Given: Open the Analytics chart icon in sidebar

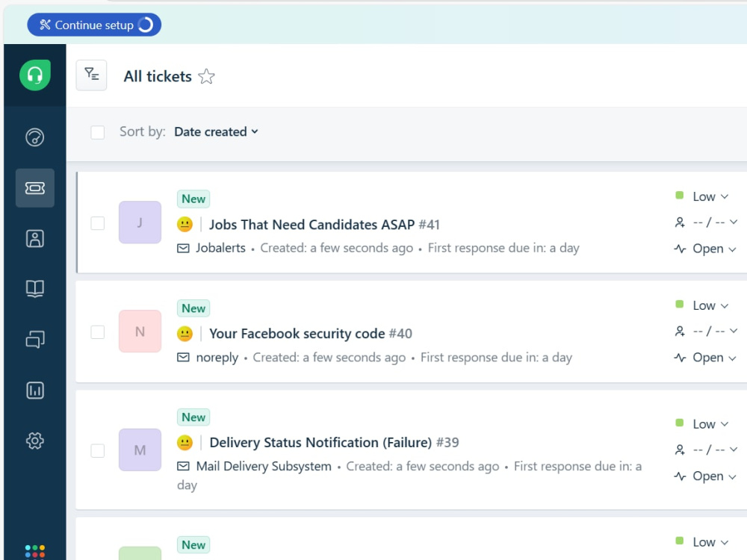Looking at the screenshot, I should 35,391.
